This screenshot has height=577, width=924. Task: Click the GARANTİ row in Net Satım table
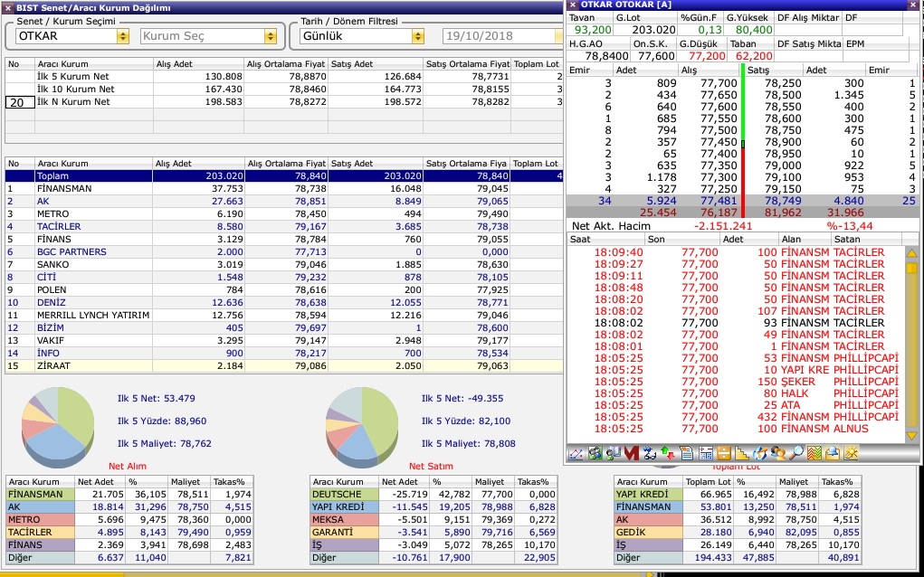click(x=433, y=533)
